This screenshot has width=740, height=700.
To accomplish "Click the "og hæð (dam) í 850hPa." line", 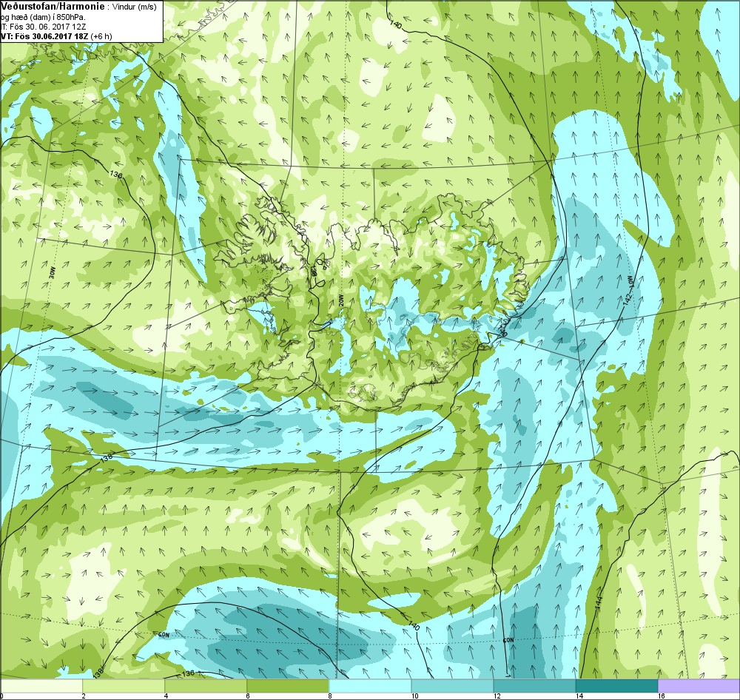I will point(44,17).
